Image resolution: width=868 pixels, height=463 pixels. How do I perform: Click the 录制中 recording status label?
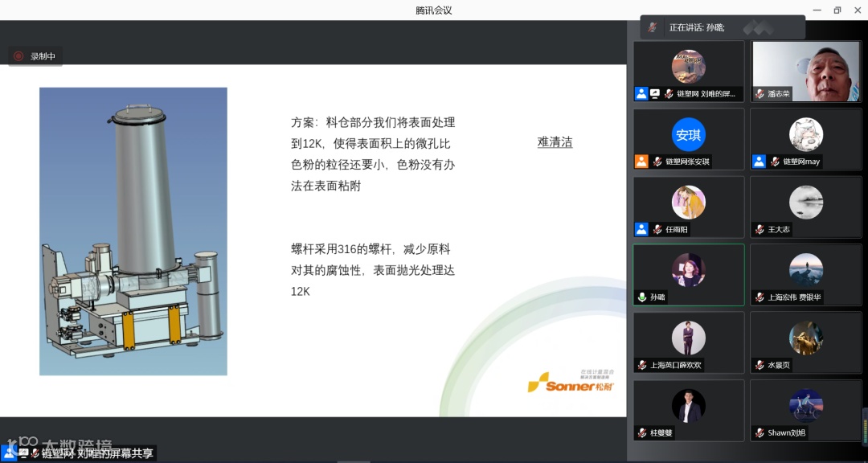(43, 56)
